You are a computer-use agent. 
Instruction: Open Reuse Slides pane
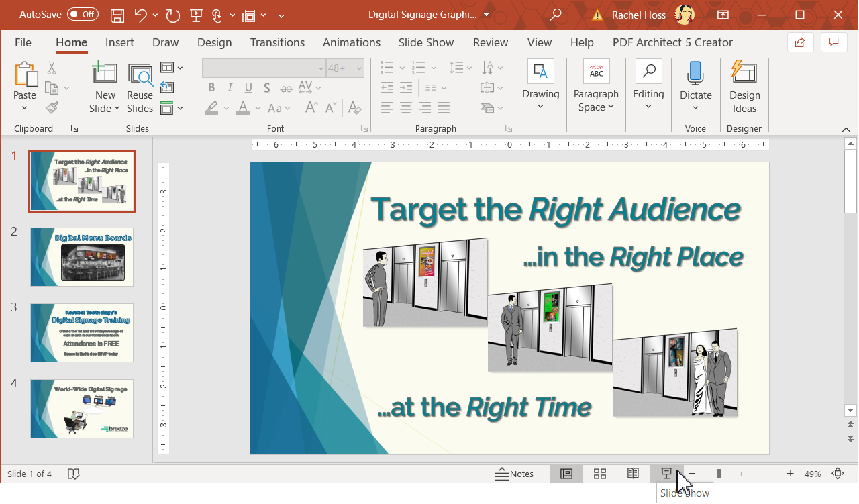pyautogui.click(x=140, y=88)
